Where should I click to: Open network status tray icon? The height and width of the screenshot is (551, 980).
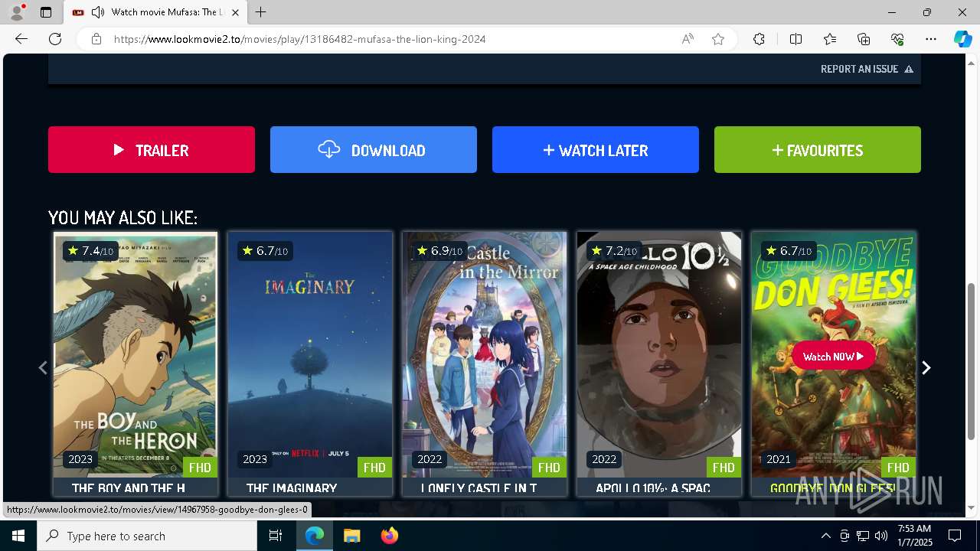click(862, 536)
